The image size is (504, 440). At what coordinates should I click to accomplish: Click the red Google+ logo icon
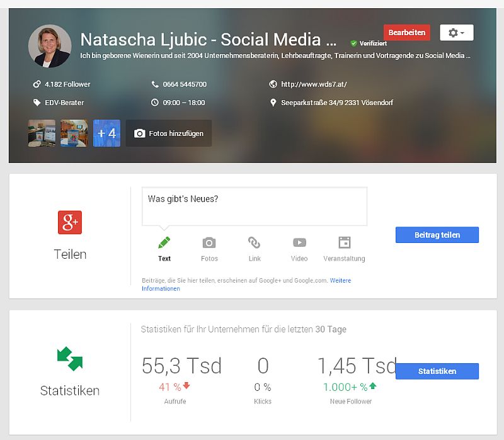point(70,222)
